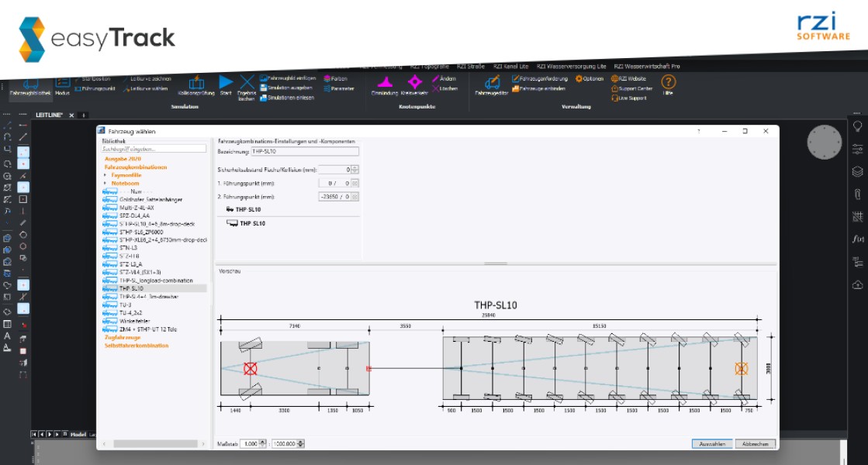Start the simulation with Start button
Image resolution: width=868 pixels, height=465 pixels.
coord(226,86)
